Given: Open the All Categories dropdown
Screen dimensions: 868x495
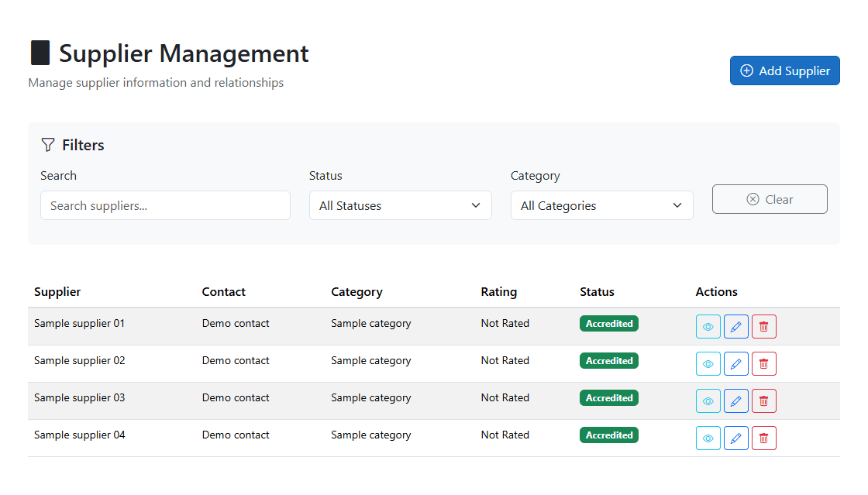Looking at the screenshot, I should [601, 206].
